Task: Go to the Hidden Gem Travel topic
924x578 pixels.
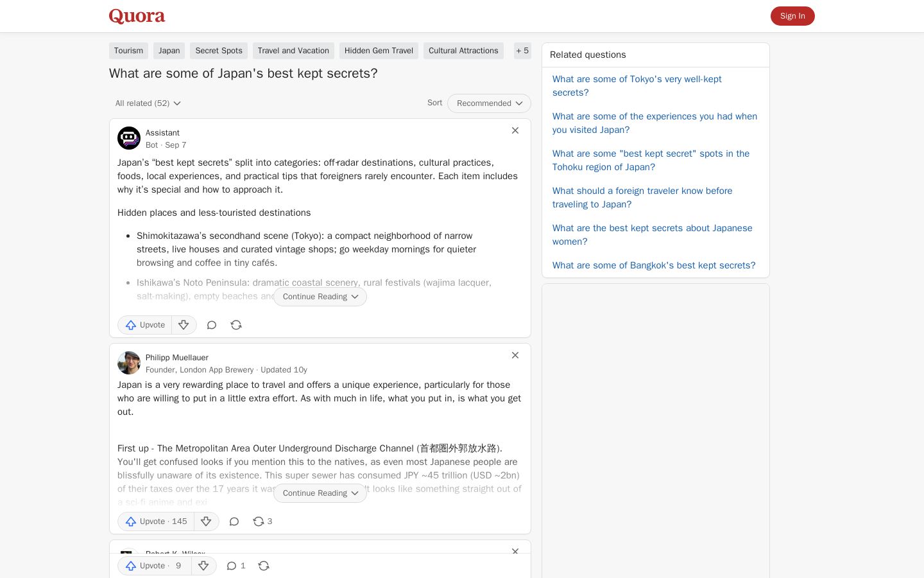Action: (379, 51)
